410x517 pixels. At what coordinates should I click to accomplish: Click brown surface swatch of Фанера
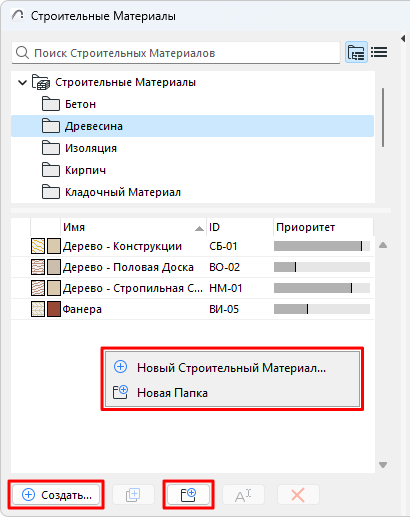coord(54,309)
